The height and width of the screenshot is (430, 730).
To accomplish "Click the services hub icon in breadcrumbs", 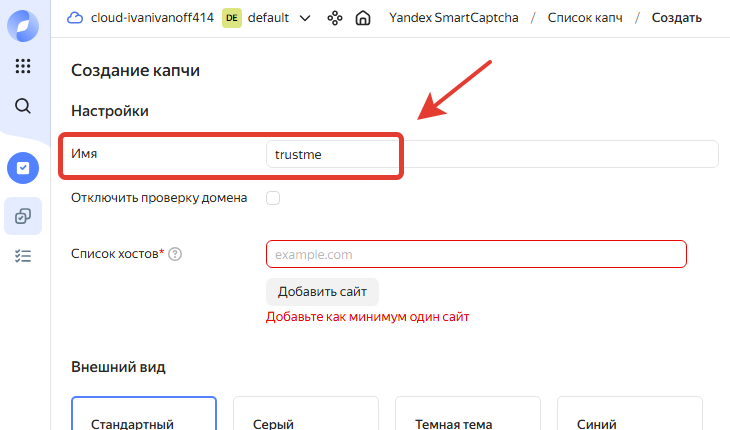I will 335,18.
